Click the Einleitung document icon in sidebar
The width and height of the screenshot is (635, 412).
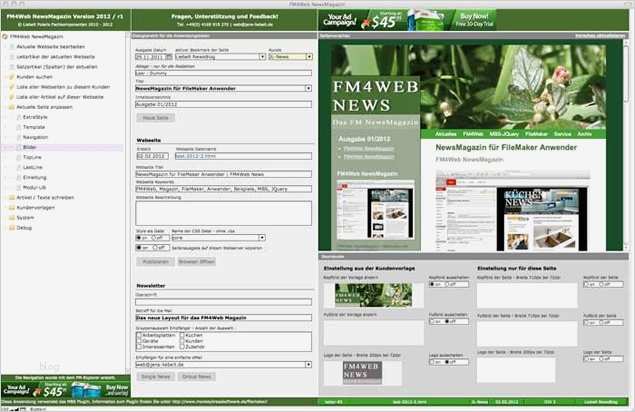(x=19, y=177)
